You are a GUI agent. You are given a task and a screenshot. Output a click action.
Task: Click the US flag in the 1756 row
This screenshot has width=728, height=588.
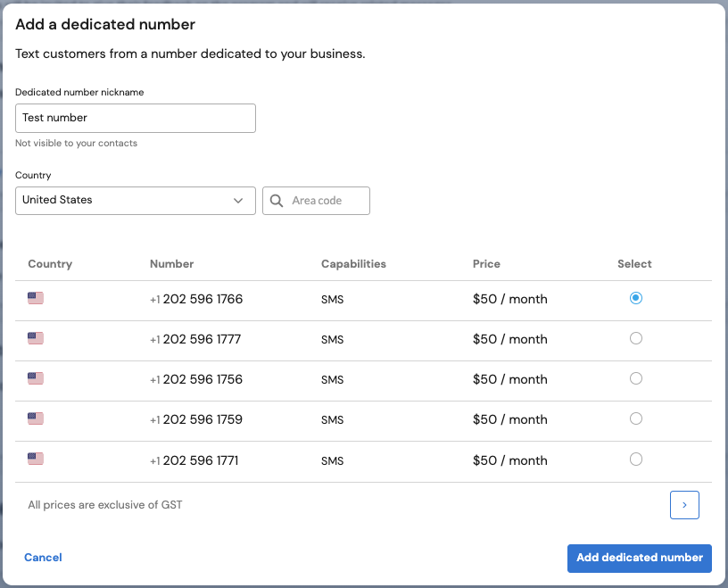(x=36, y=378)
